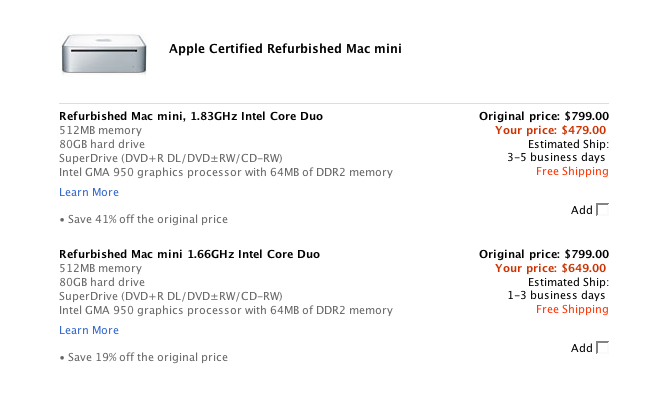
Task: Click 3-5 business days shipping estimate
Action: coord(556,158)
